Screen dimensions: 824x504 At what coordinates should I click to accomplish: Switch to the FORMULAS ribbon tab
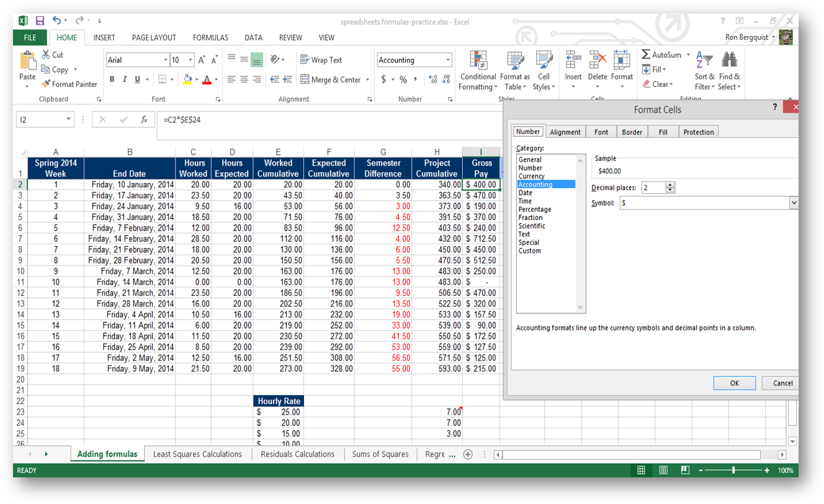click(x=210, y=37)
